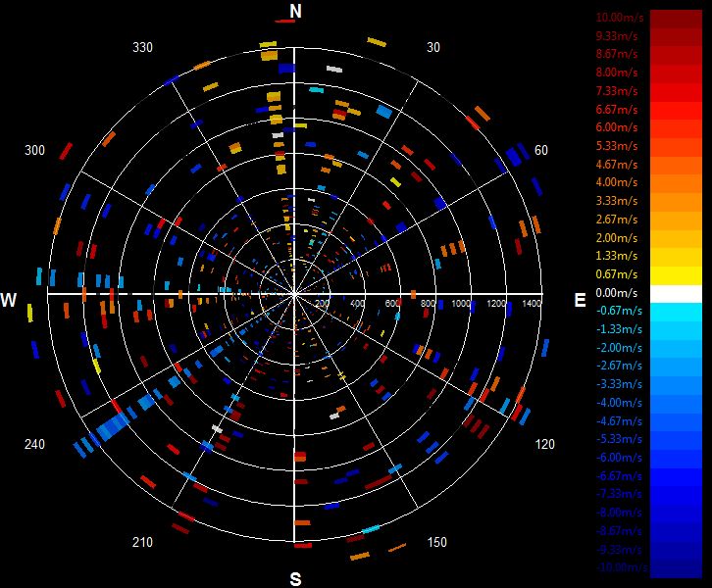Click the 120 degree bearing label
Viewport: 712px width, 588px height.
tap(545, 444)
